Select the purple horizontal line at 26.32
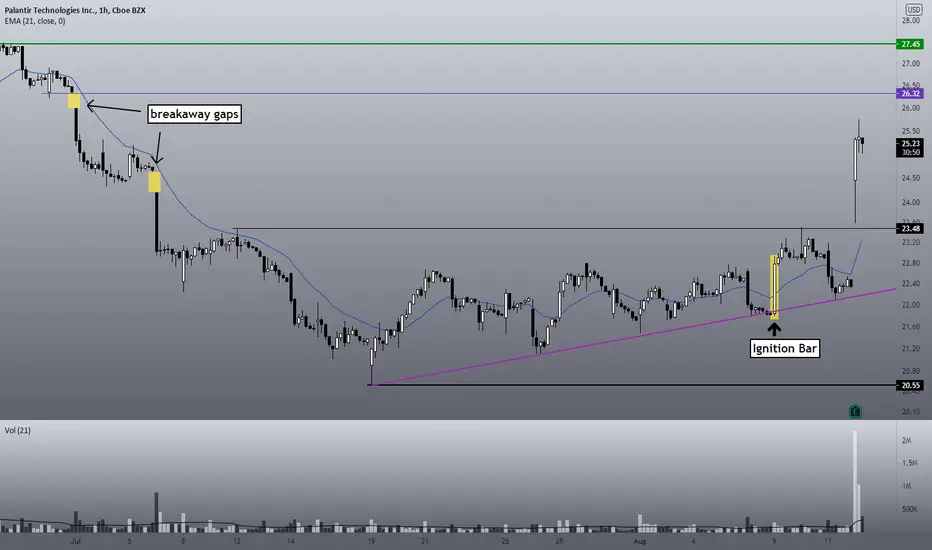 (x=470, y=93)
